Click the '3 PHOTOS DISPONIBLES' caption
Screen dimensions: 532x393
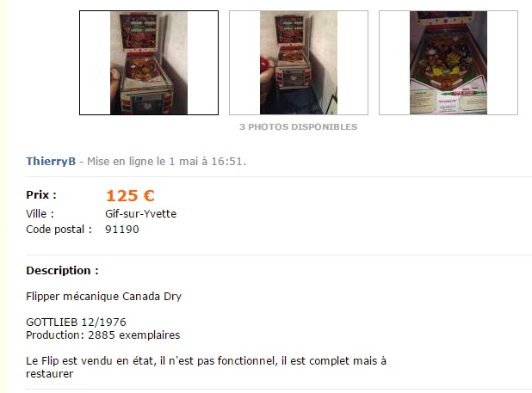(x=298, y=126)
